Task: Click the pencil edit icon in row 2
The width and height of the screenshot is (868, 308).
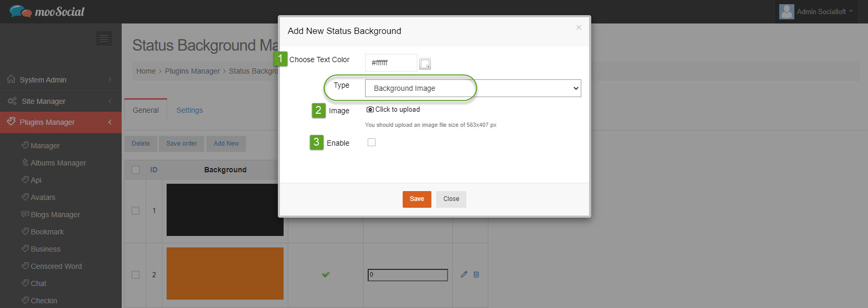Action: click(464, 275)
